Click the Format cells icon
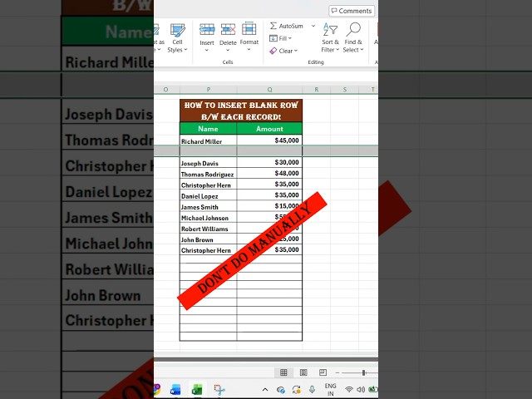Viewport: 532px width, 399px height. pyautogui.click(x=249, y=29)
